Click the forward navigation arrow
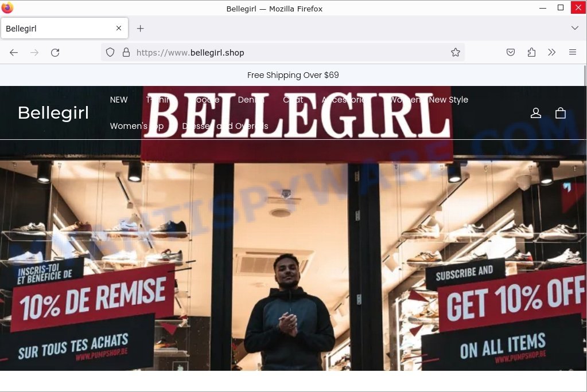The image size is (587, 392). coord(34,52)
